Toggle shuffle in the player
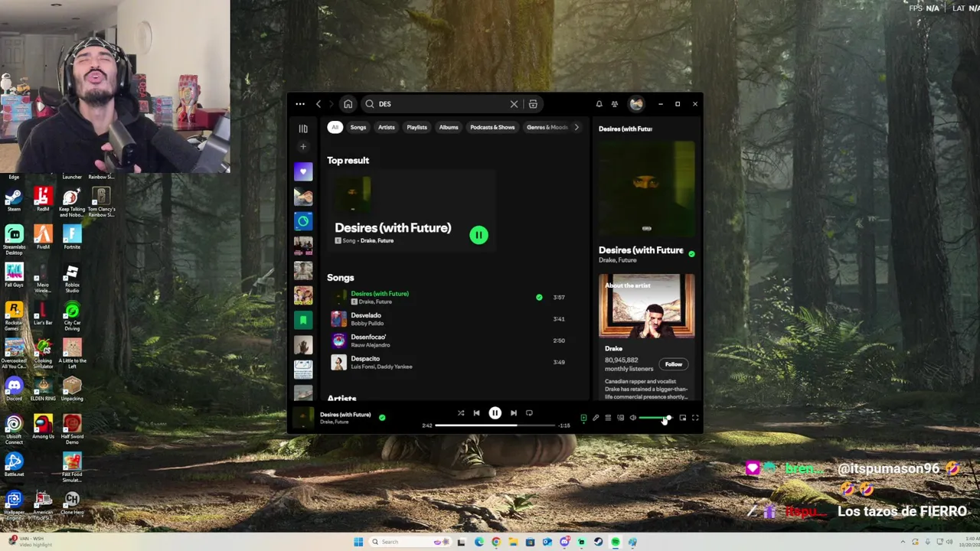Screen dimensions: 980x551 click(x=460, y=413)
